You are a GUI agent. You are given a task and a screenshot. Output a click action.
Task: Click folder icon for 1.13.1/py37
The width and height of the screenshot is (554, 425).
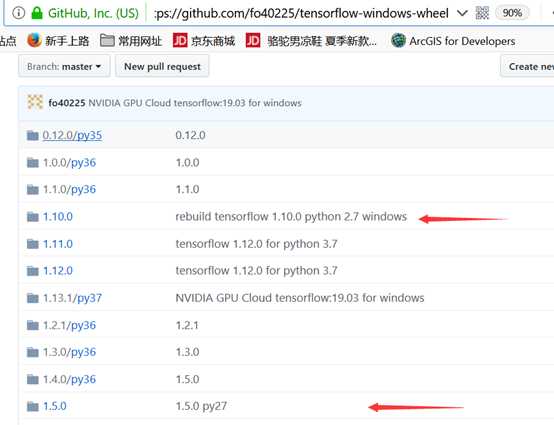pos(33,298)
